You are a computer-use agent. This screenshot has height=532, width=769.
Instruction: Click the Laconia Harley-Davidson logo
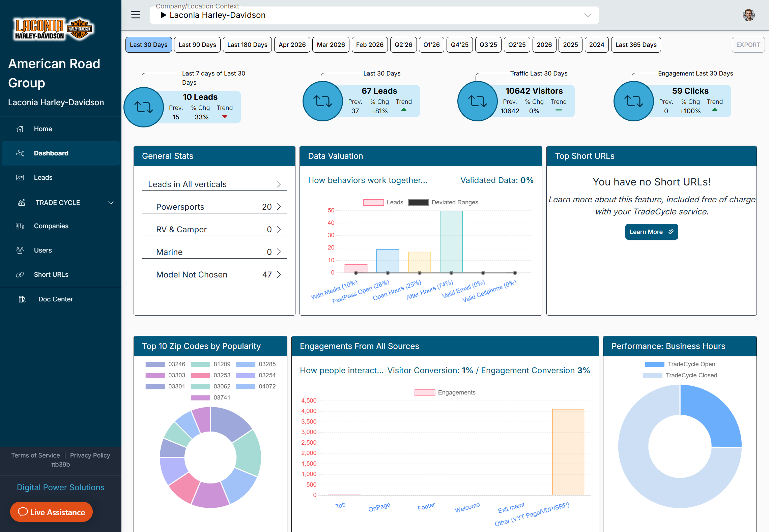tap(54, 29)
